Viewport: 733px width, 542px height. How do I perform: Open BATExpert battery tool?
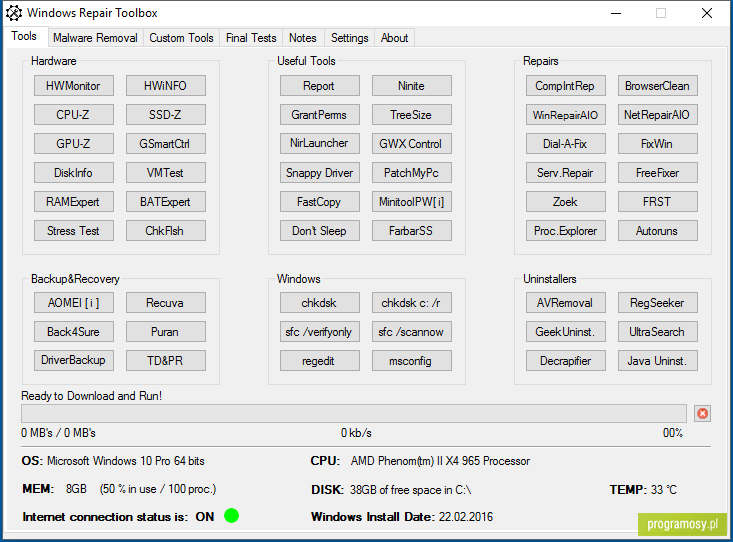(x=165, y=202)
